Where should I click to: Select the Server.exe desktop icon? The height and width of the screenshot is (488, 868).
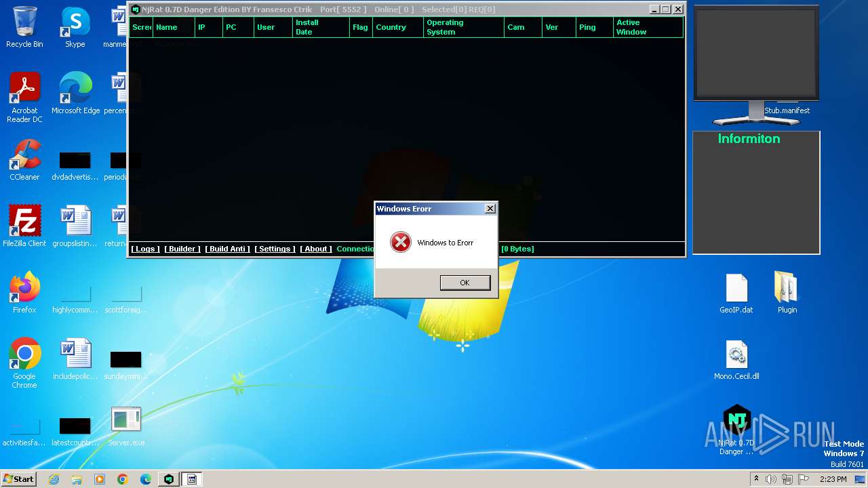coord(126,426)
